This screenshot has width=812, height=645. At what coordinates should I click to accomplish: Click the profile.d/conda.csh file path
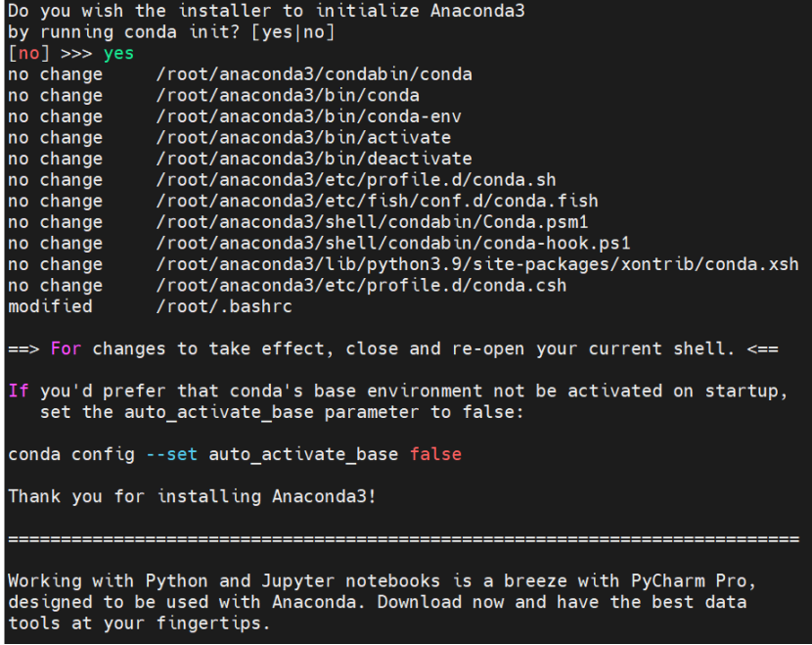361,286
